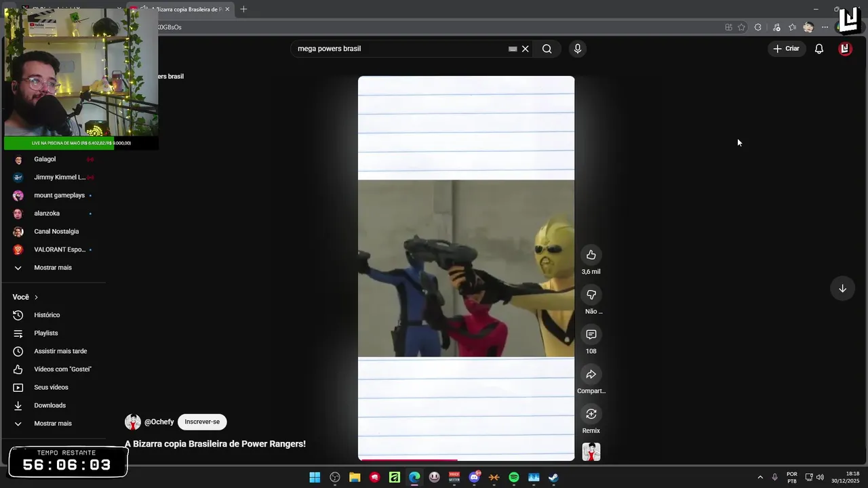Seek using the Short progress bar
The width and height of the screenshot is (868, 488).
tap(466, 460)
